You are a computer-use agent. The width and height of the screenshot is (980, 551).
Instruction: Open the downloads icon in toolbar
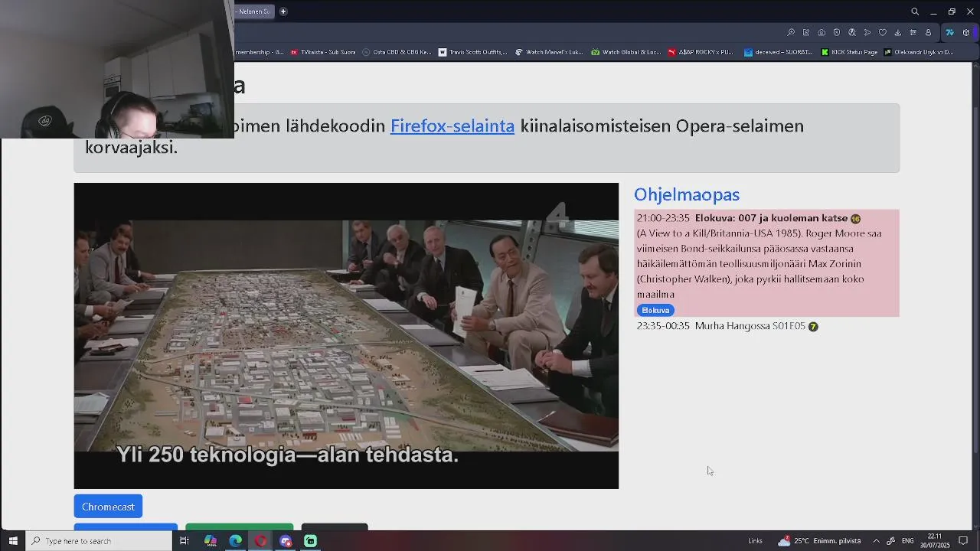click(898, 32)
